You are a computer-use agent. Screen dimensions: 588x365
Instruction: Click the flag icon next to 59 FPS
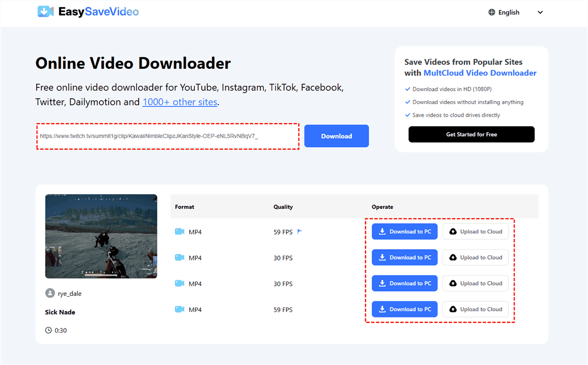(300, 231)
